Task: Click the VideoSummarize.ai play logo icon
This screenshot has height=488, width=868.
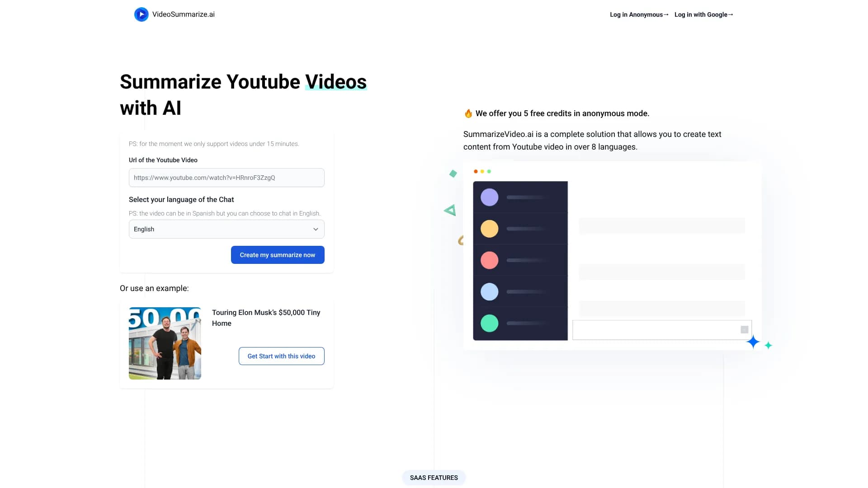Action: pos(141,14)
